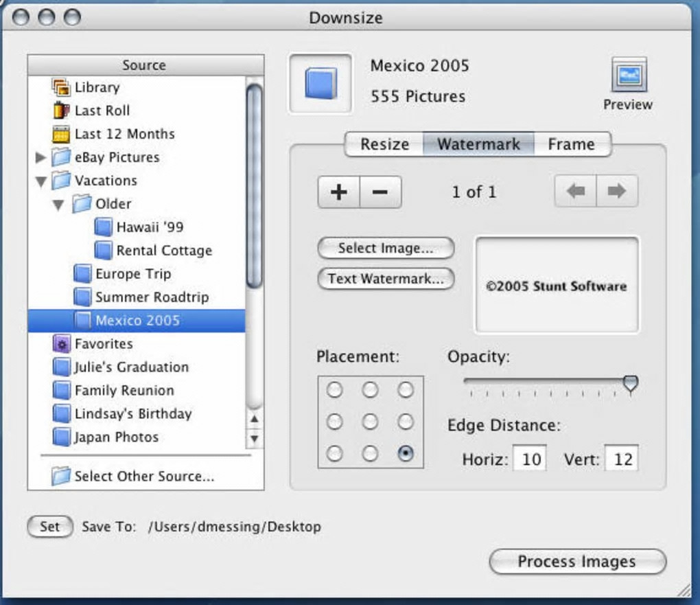Image resolution: width=700 pixels, height=605 pixels.
Task: Select the Last Roll row text
Action: coord(102,111)
